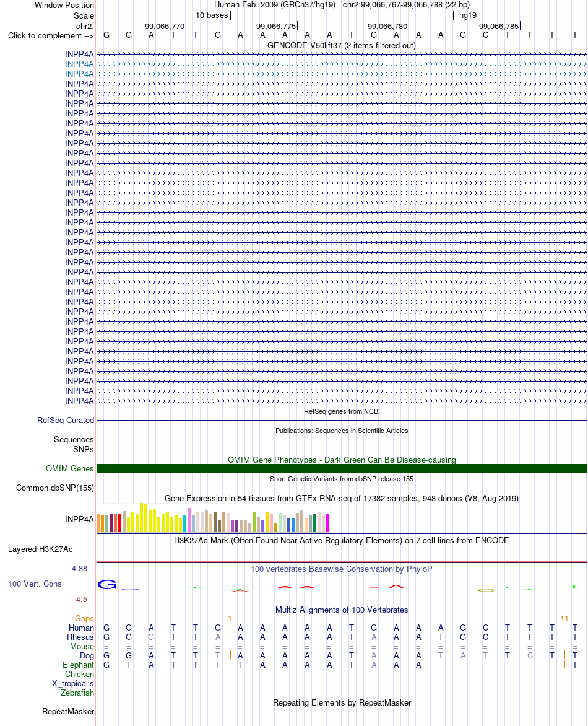Viewport: 588px width, 726px height.
Task: Click the OMIM Gene Phenotypes track title
Action: [342, 460]
